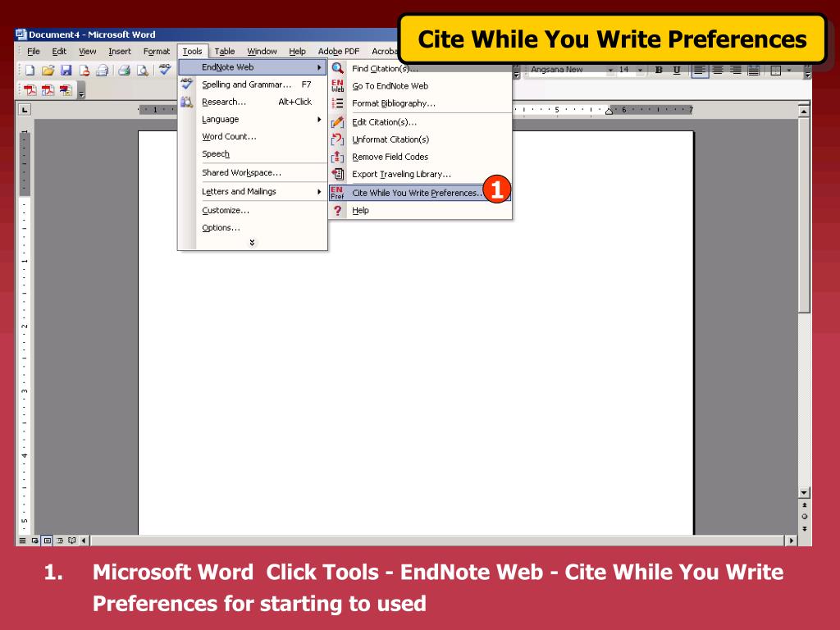The image size is (840, 630).
Task: Click Find Citation(s) magnifier icon
Action: [x=337, y=69]
